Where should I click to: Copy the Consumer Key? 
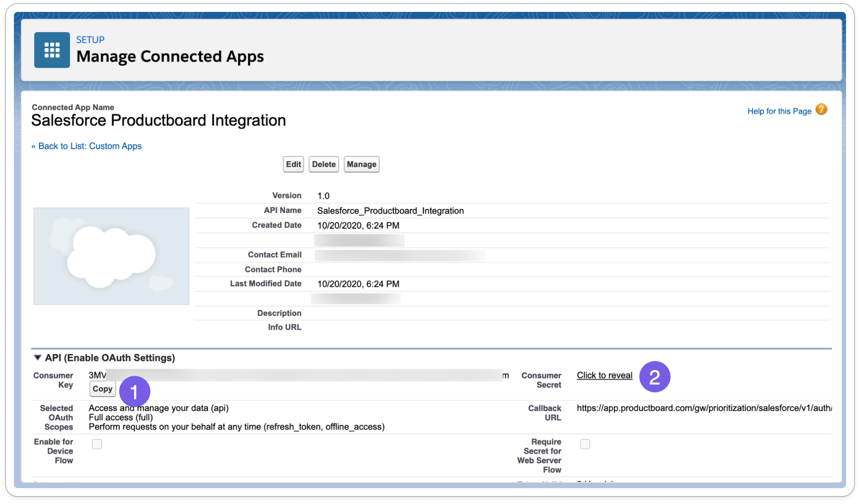pyautogui.click(x=102, y=389)
